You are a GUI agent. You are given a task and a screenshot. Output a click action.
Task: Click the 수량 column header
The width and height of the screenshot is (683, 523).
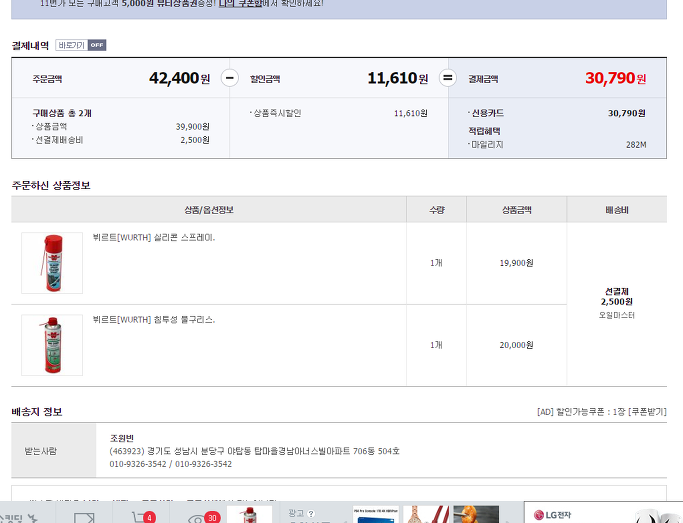pos(436,210)
